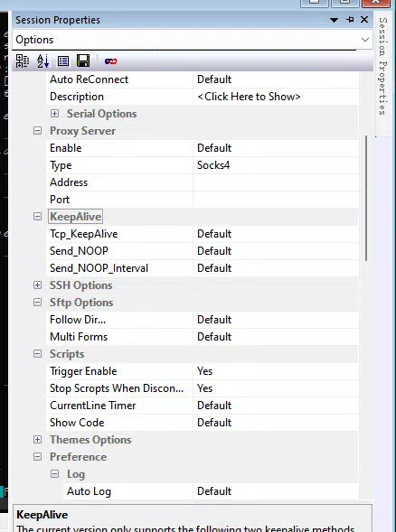The image size is (396, 532).
Task: Click the Send_NOOP Default value
Action: [x=276, y=251]
